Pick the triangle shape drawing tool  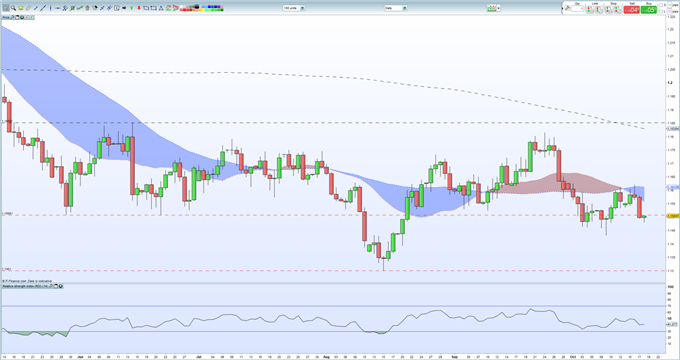(161, 8)
